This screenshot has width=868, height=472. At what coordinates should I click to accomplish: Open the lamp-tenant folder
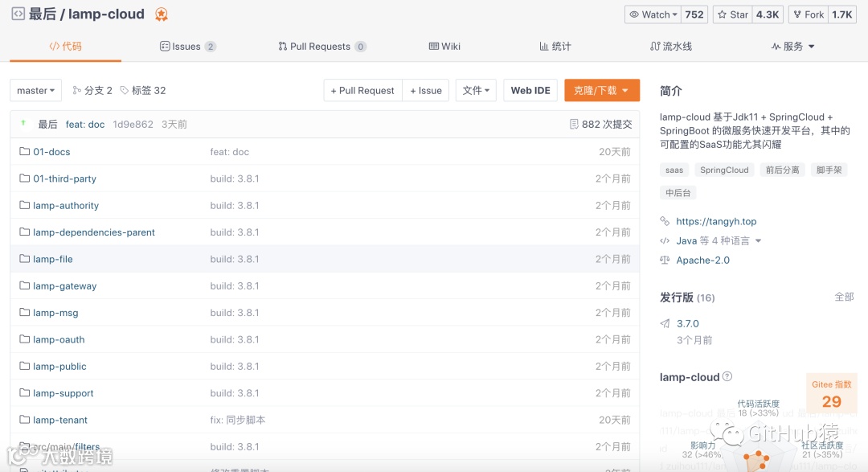click(x=59, y=420)
